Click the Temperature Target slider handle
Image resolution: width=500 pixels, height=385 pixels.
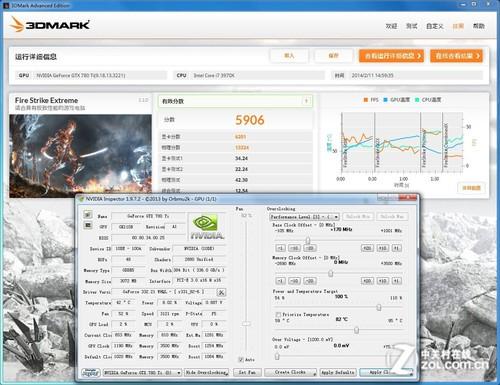click(x=356, y=330)
